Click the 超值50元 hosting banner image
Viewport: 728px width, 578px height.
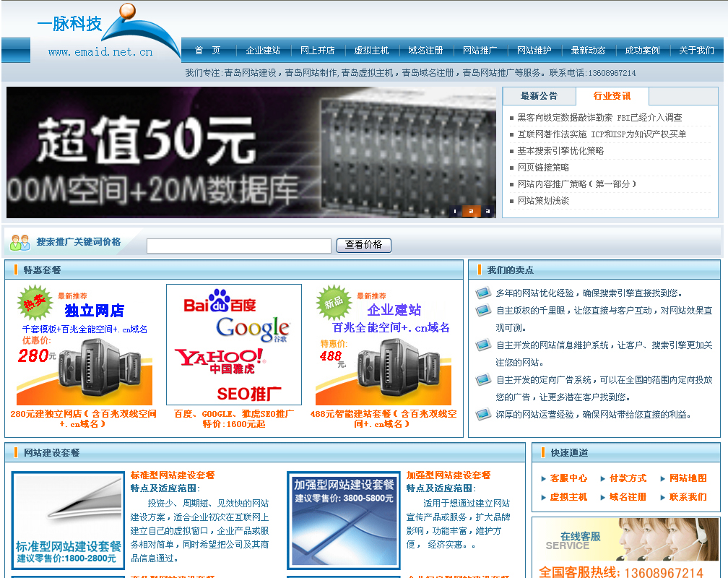pyautogui.click(x=251, y=152)
